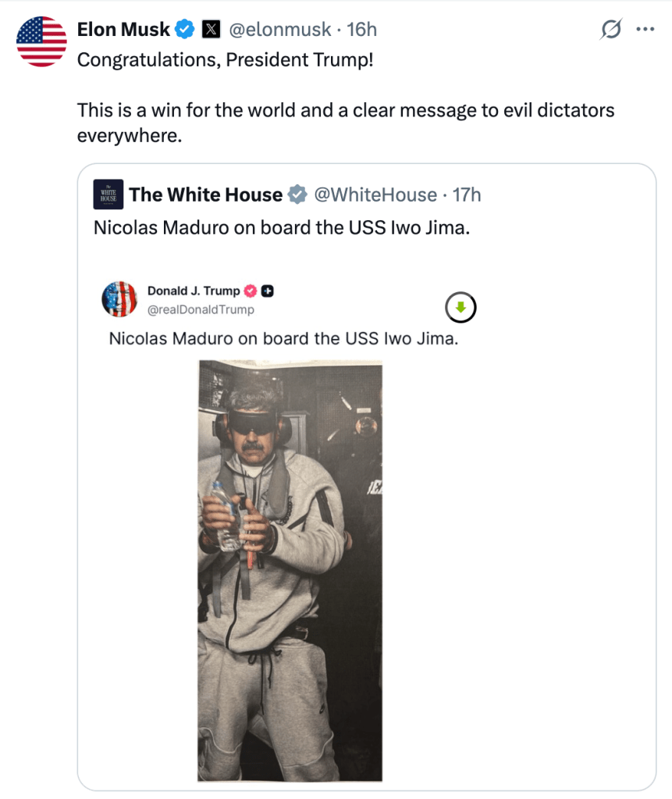
Task: Click the green download arrow icon
Action: tap(460, 308)
